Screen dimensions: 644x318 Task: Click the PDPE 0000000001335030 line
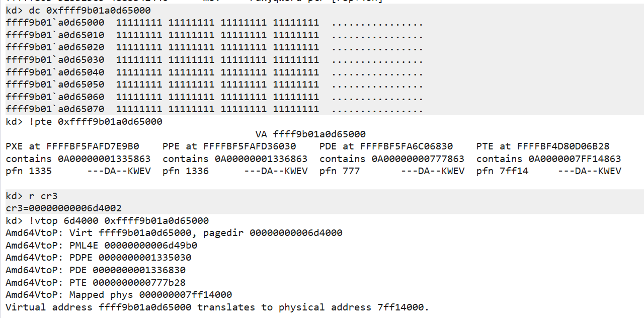[99, 258]
